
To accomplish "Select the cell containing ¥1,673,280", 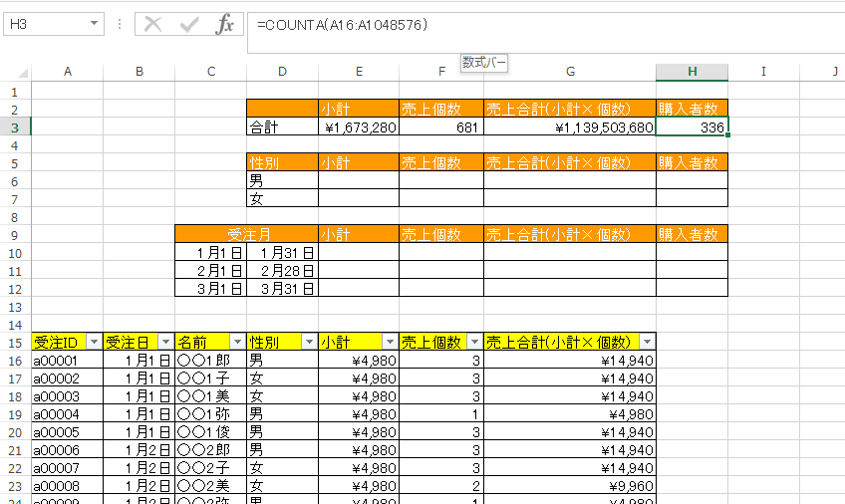I will coord(359,127).
